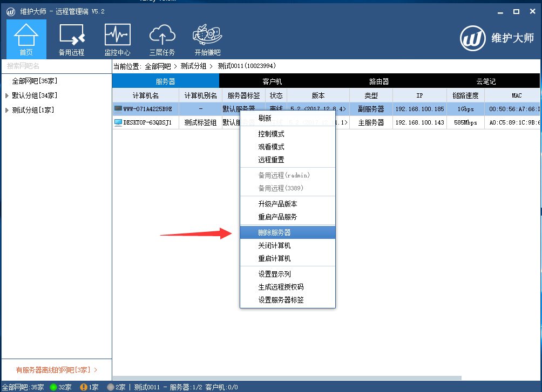Choose 观看模式 from the context menu
The width and height of the screenshot is (542, 392).
[x=288, y=147]
